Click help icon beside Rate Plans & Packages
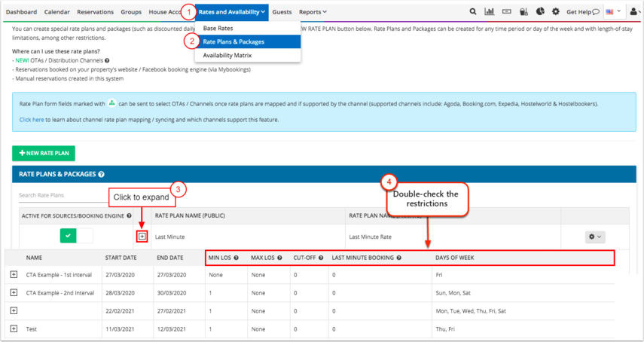This screenshot has height=342, width=644. [101, 174]
